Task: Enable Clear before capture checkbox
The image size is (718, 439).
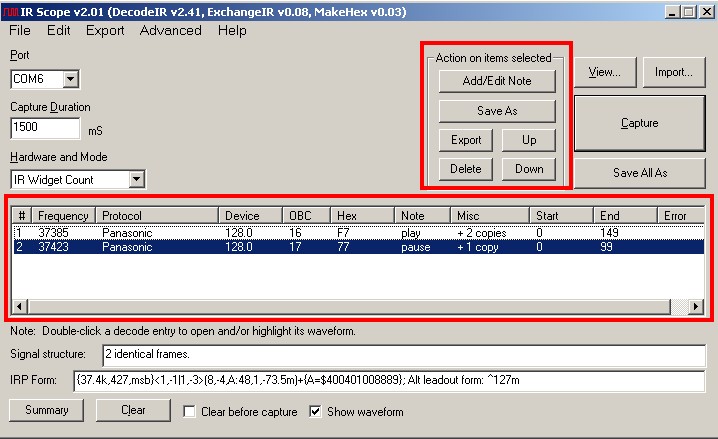Action: [192, 411]
